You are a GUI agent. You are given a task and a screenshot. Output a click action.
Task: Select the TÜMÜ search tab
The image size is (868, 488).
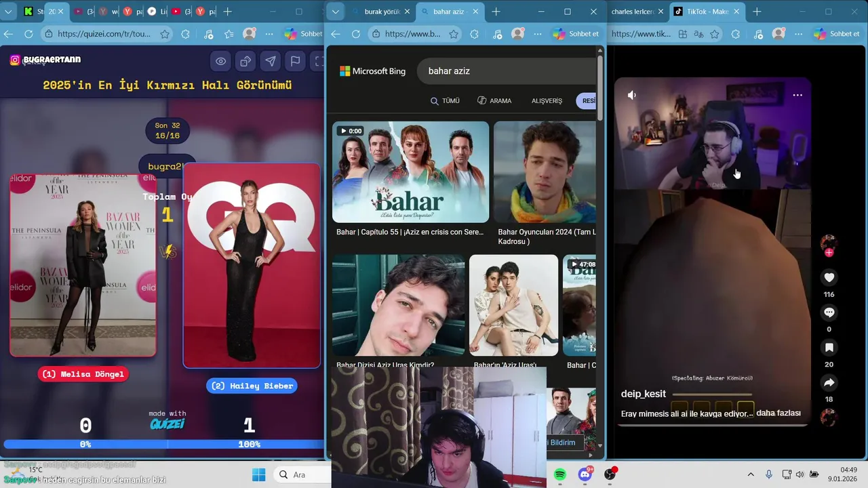(445, 101)
